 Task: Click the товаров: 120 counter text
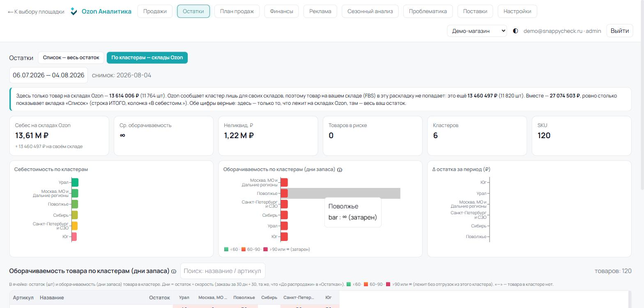pyautogui.click(x=613, y=271)
